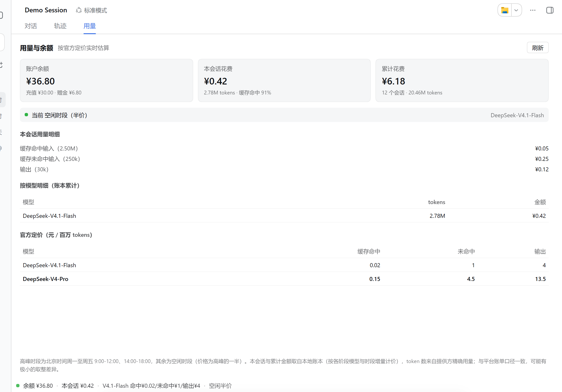This screenshot has width=562, height=392.
Task: Click DeepSeek-V4.1-Flash in the 按模型明细 table
Action: tap(49, 216)
